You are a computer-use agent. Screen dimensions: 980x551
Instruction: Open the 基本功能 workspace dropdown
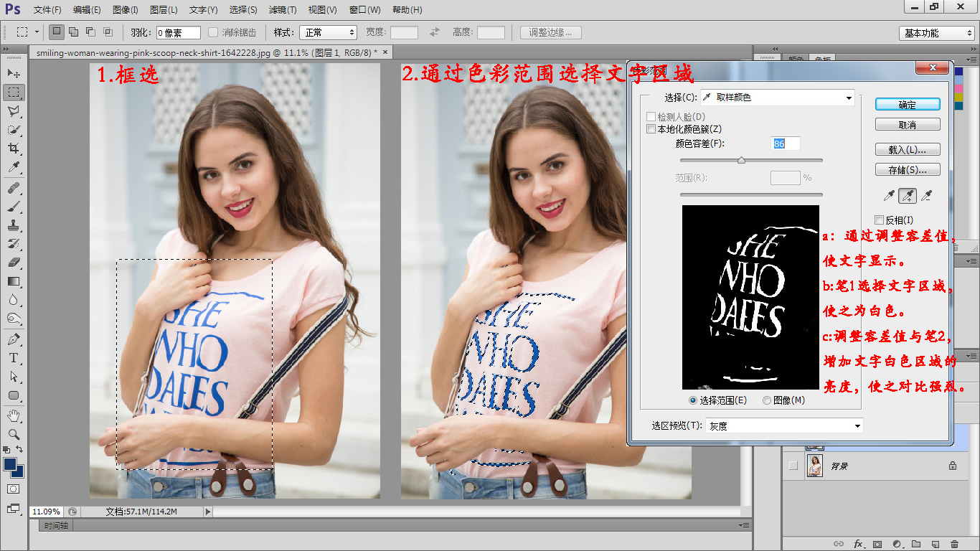(936, 33)
